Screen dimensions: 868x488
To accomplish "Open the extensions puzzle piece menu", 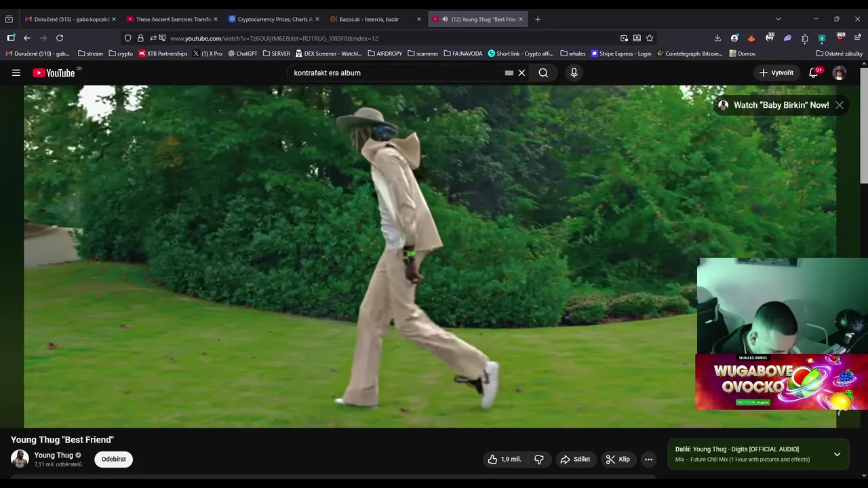I will click(x=805, y=38).
